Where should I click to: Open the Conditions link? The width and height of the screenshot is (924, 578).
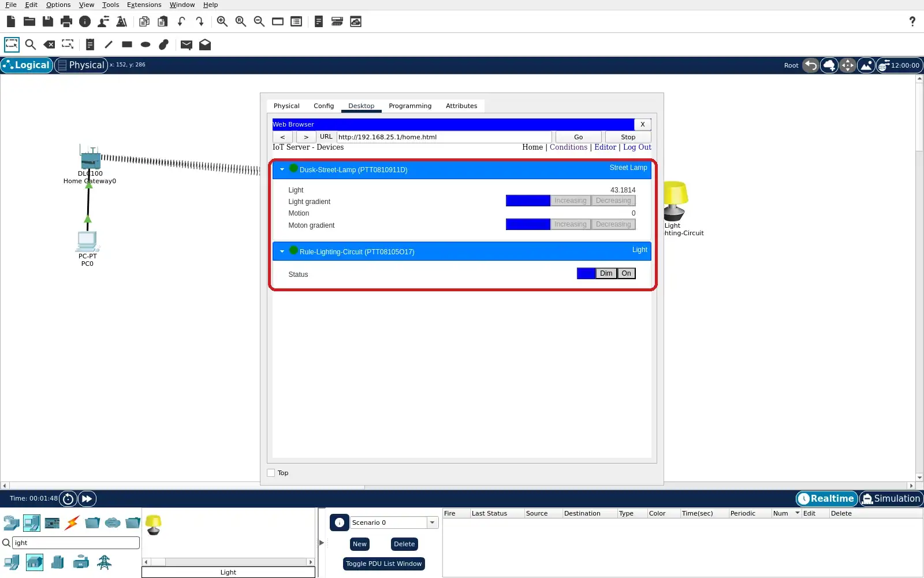click(568, 147)
